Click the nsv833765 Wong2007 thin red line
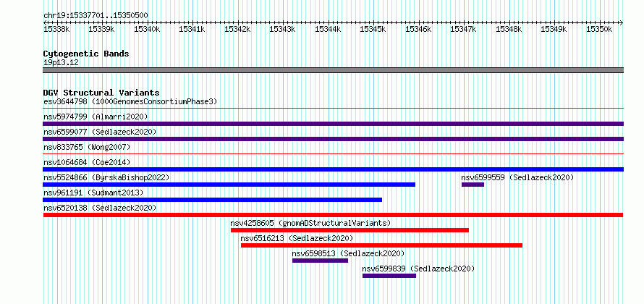The height and width of the screenshot is (304, 644). coord(333,154)
